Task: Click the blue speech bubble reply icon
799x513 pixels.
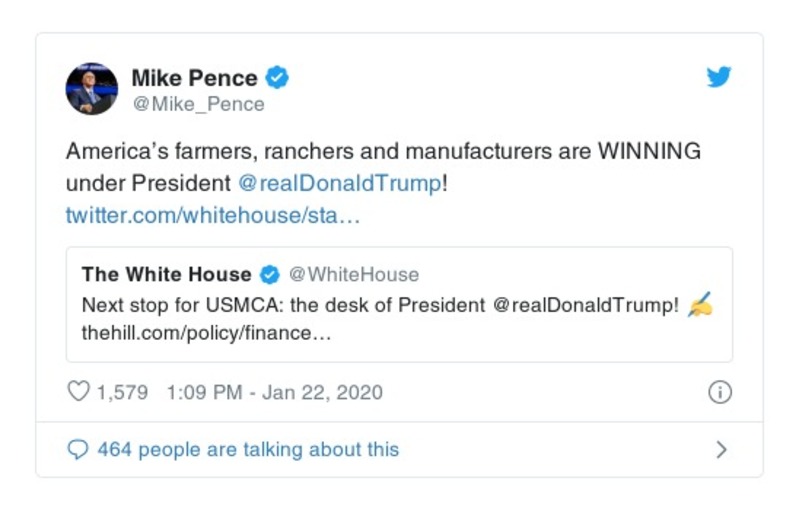Action: click(78, 450)
